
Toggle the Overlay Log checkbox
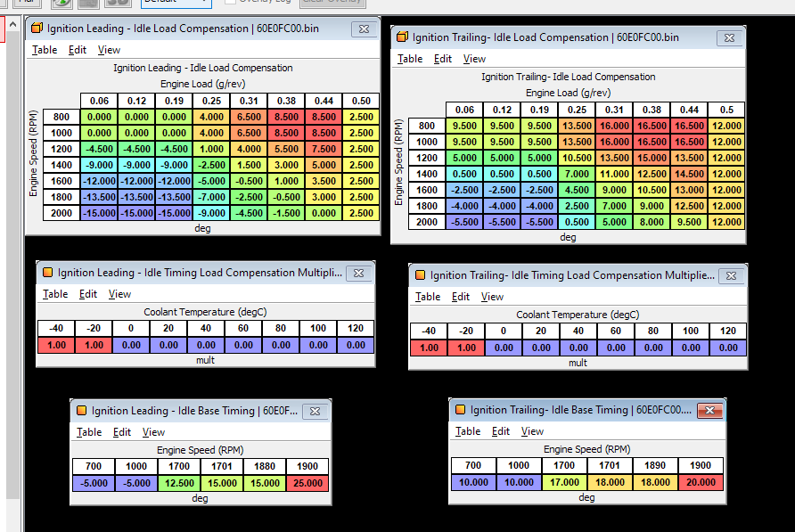230,2
